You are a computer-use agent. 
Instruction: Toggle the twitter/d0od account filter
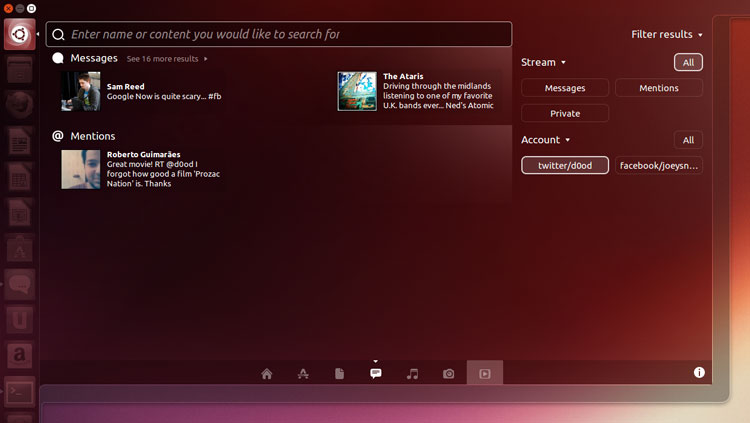[565, 165]
